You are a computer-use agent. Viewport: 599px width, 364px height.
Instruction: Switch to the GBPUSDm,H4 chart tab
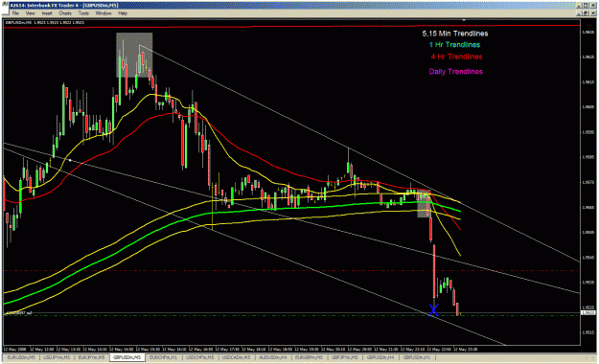click(380, 357)
